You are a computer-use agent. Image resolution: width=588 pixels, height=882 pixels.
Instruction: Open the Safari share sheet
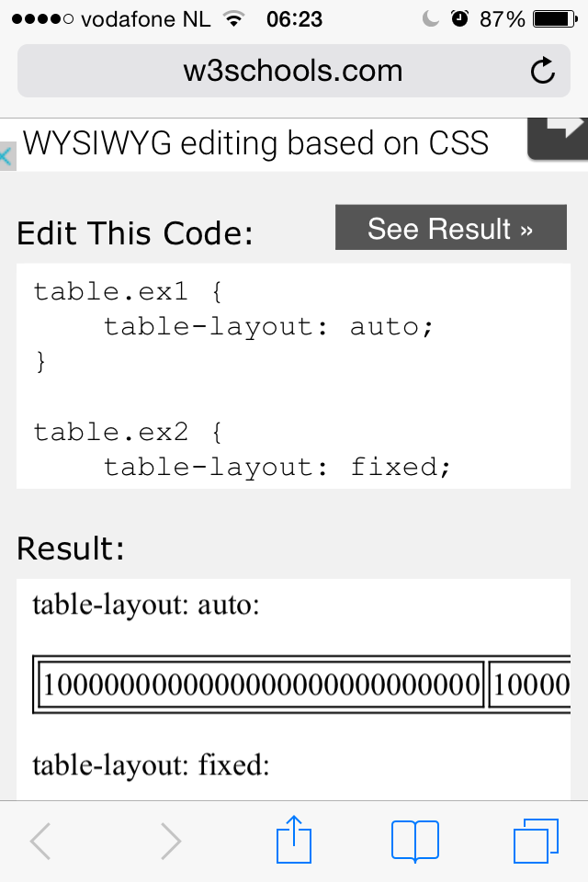294,840
